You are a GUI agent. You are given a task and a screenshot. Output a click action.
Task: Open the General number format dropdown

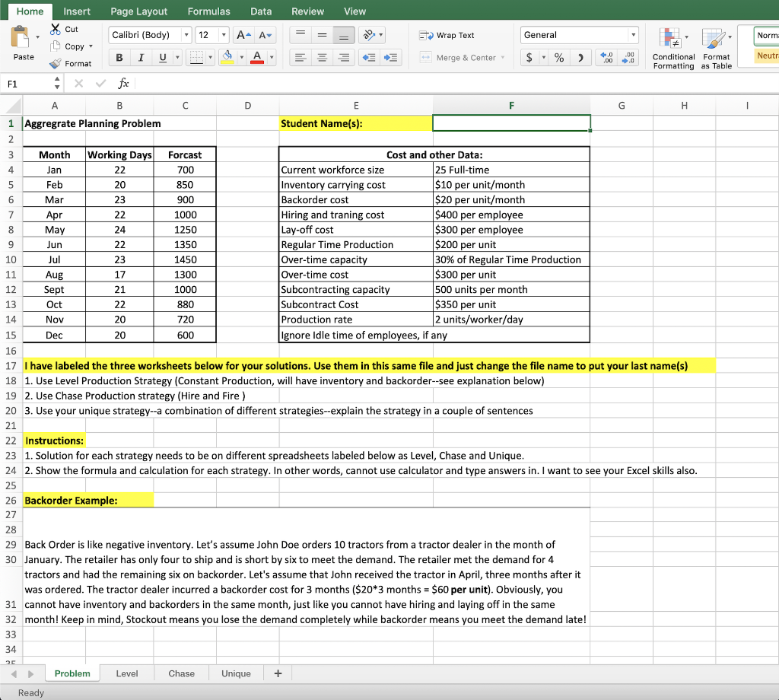pos(633,34)
